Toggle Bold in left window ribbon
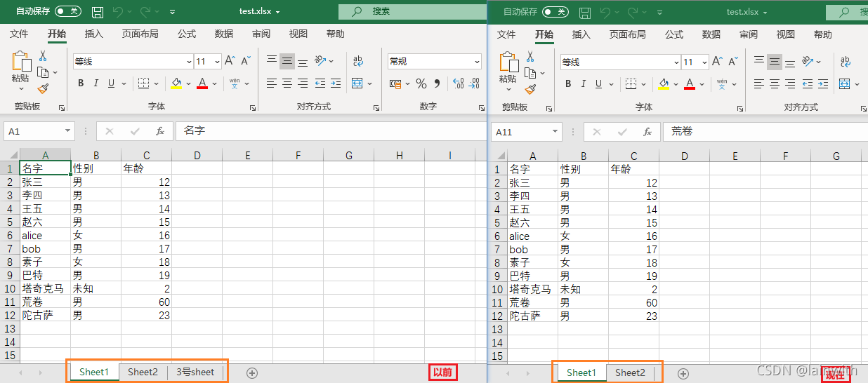Image resolution: width=868 pixels, height=383 pixels. pyautogui.click(x=81, y=83)
